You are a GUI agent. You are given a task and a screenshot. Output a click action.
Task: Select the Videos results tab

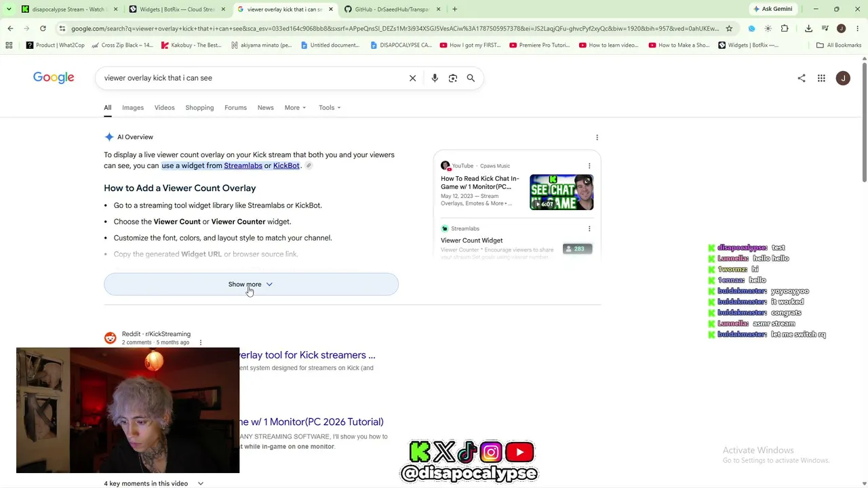164,108
